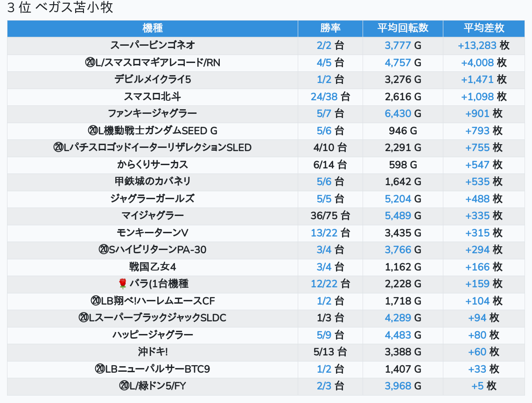Click the 平均差枚 column header
This screenshot has height=403, width=532.
pyautogui.click(x=483, y=28)
